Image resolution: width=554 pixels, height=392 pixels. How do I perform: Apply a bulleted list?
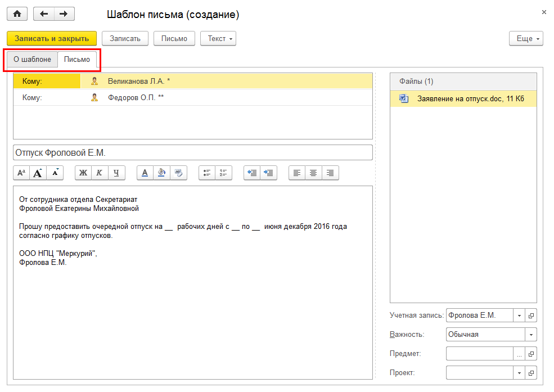(x=207, y=173)
